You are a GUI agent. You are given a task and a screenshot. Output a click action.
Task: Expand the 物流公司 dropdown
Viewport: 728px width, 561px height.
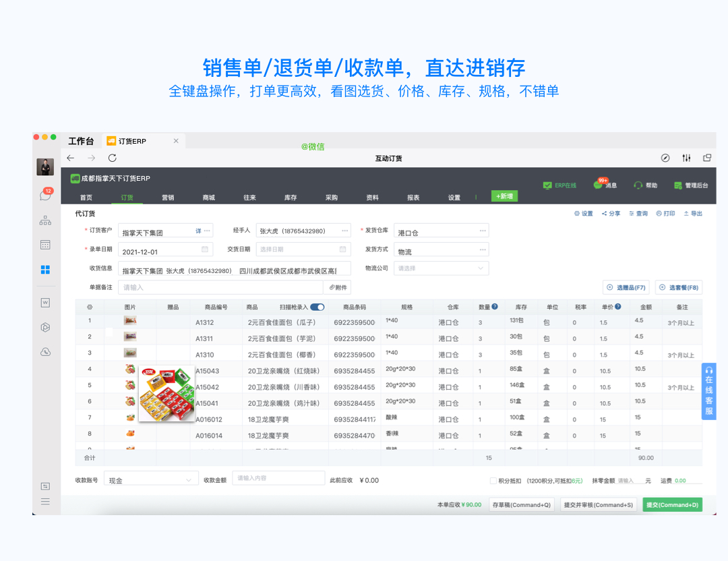pyautogui.click(x=441, y=268)
